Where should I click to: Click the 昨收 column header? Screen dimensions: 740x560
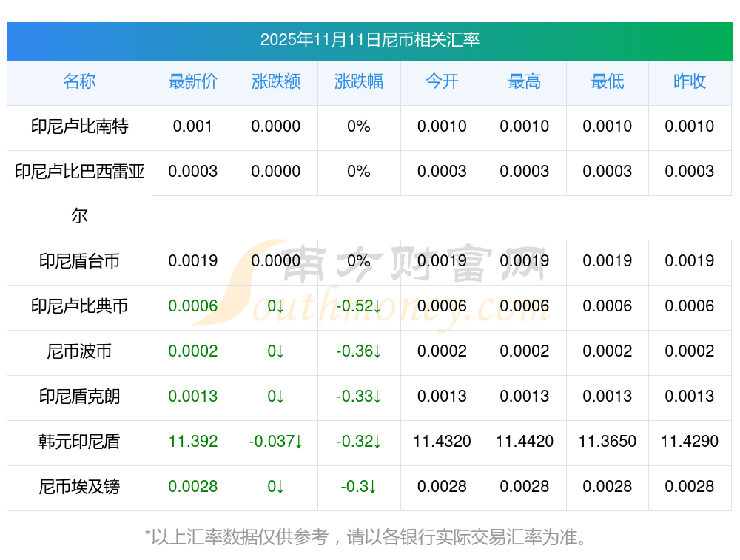coord(690,81)
